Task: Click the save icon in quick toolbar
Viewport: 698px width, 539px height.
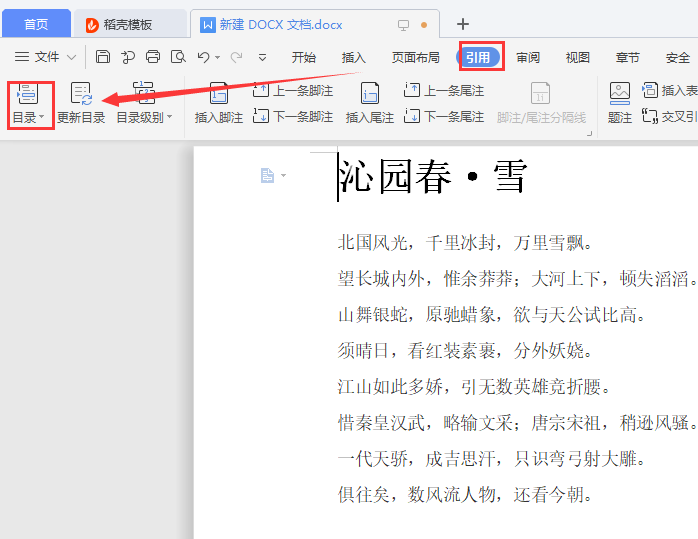Action: tap(103, 57)
